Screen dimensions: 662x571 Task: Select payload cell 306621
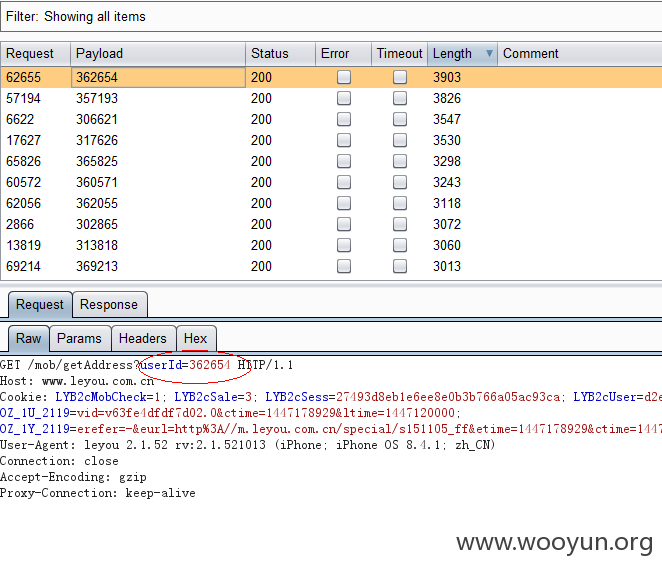(158, 120)
